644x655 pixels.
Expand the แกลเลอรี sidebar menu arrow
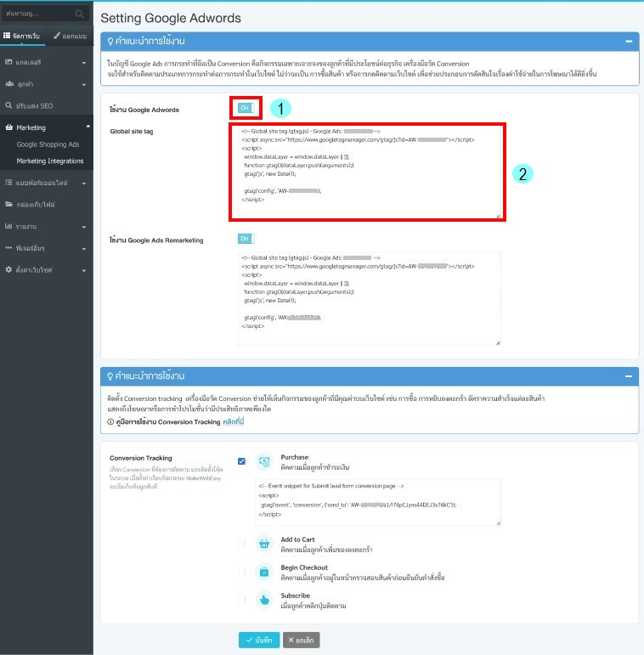(x=83, y=63)
